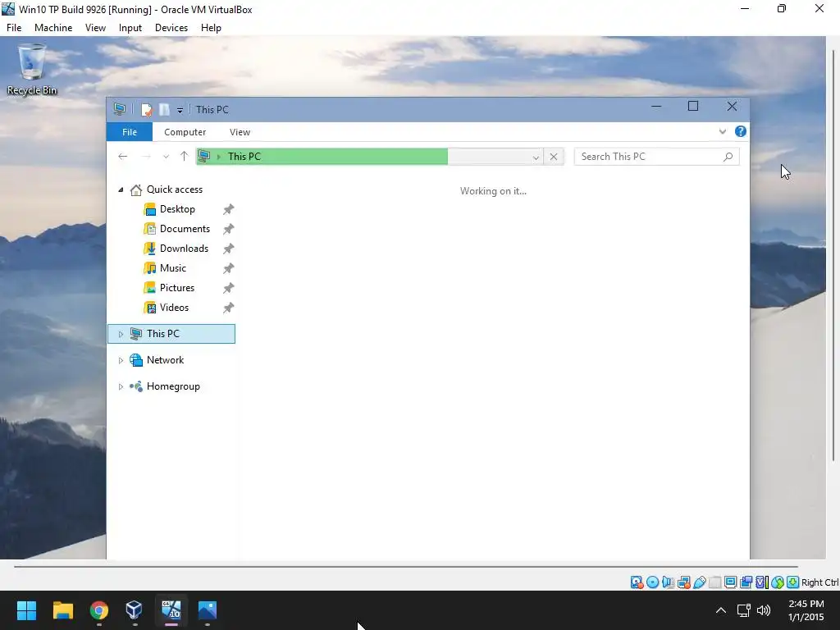The height and width of the screenshot is (630, 840).
Task: Open the VirtualBox Devices menu
Action: [171, 28]
